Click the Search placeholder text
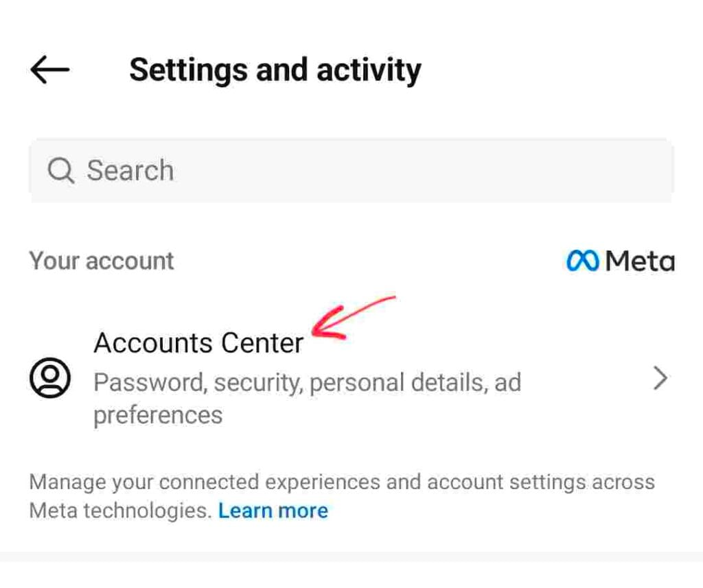703x588 pixels. pyautogui.click(x=130, y=170)
